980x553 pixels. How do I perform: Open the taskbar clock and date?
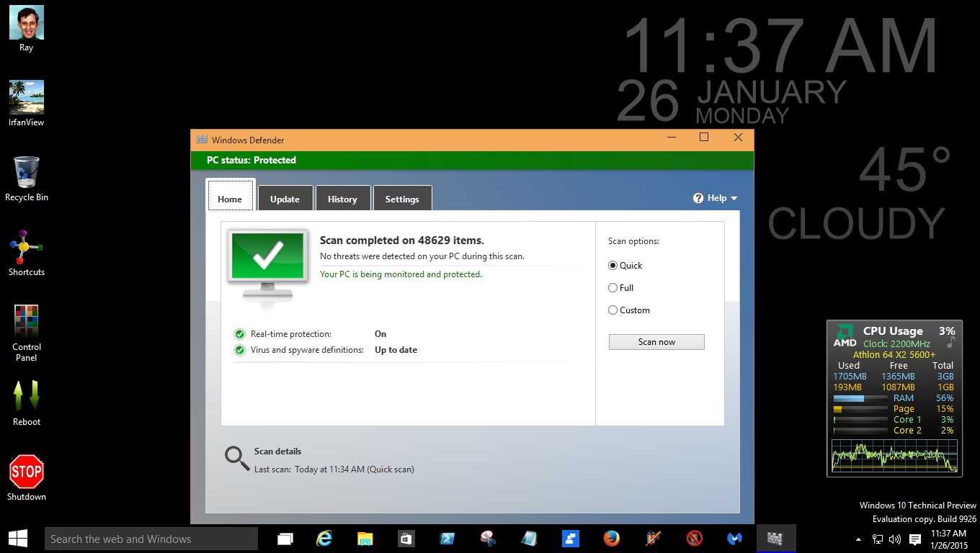point(949,539)
